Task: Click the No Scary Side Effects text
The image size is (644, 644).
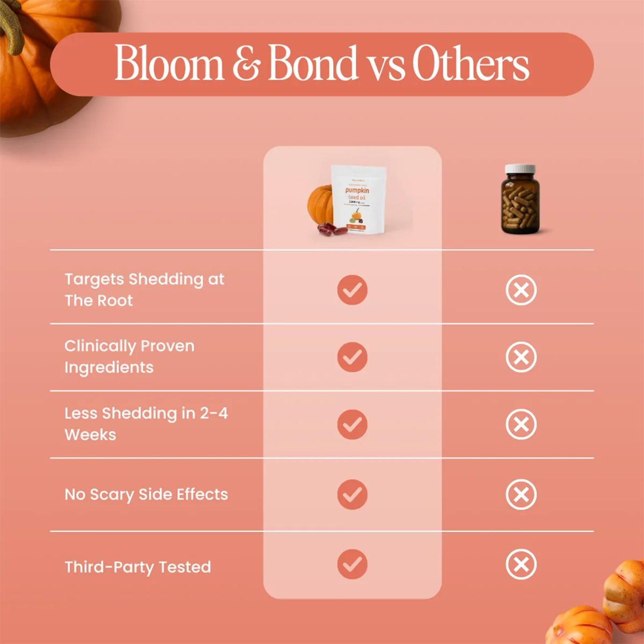Action: pos(146,494)
